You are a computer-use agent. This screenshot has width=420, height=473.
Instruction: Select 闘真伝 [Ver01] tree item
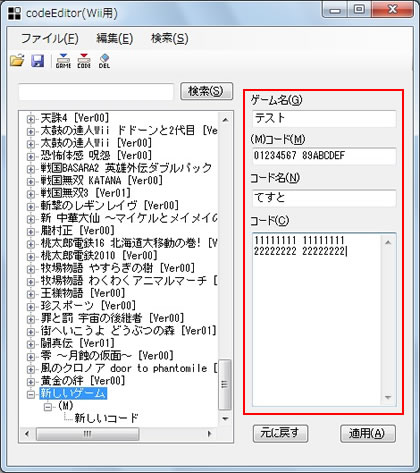click(x=77, y=343)
